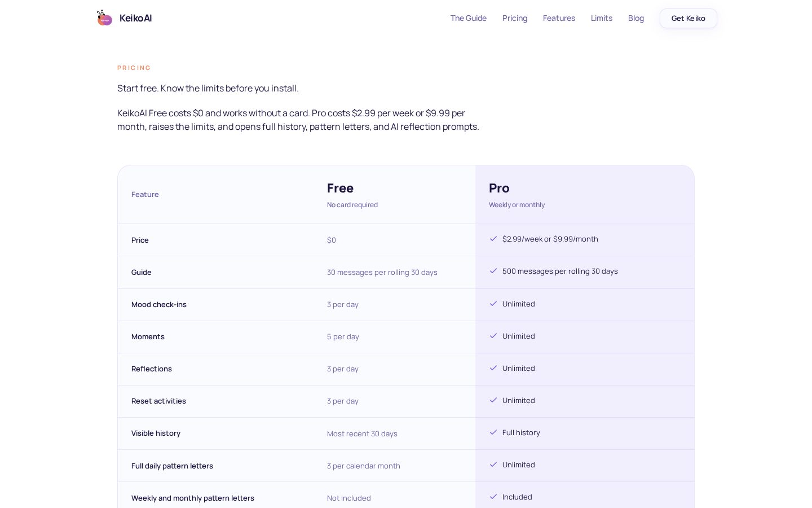Click the Free '3 per day' Mood check-ins value
The image size is (812, 508).
tap(343, 304)
